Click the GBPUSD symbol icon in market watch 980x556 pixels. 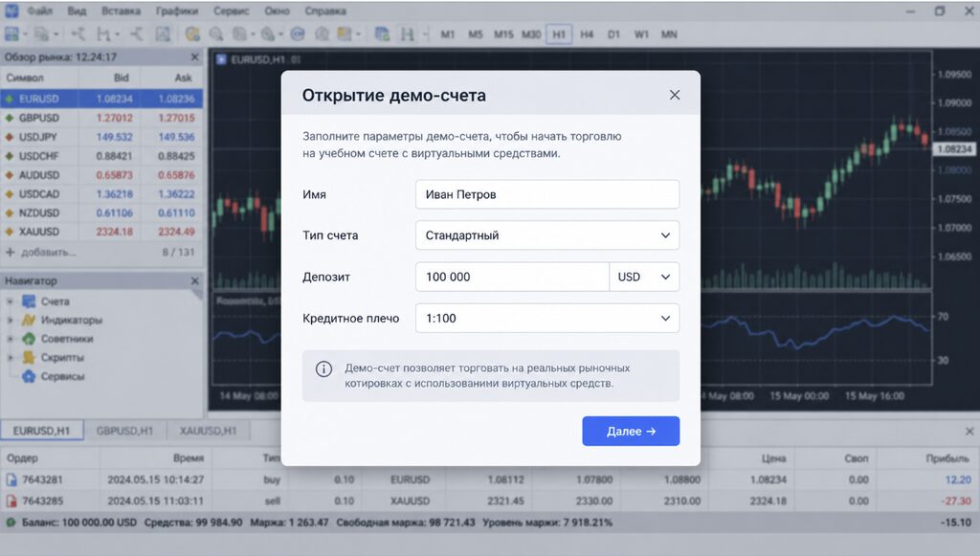(x=10, y=118)
